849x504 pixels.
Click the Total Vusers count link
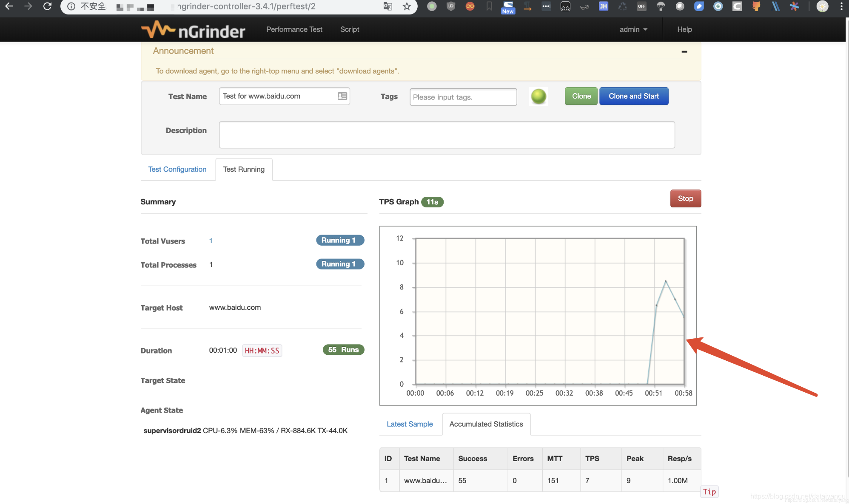click(x=211, y=241)
